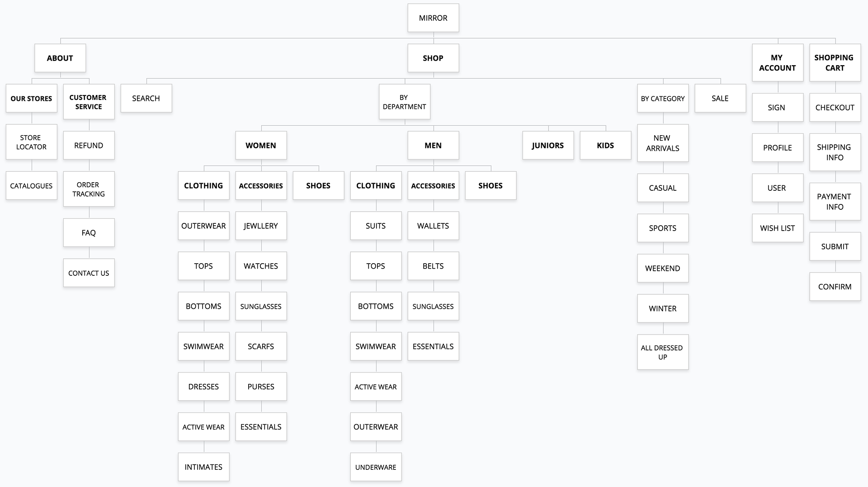Select the PROFILE node
The width and height of the screenshot is (868, 487).
778,147
